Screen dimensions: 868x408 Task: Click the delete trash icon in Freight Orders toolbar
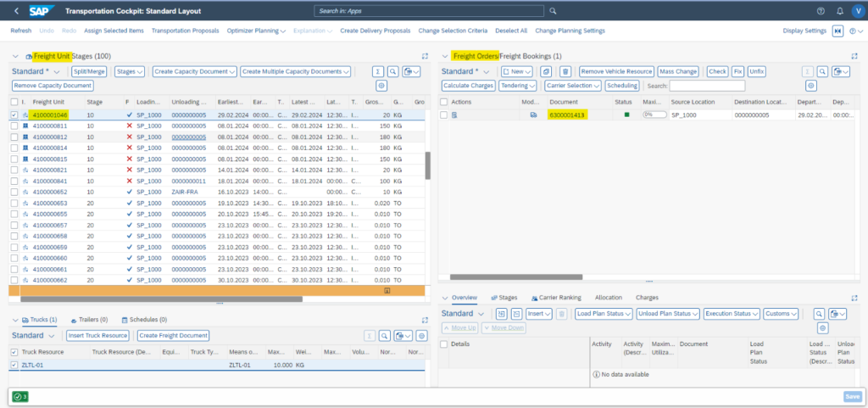tap(566, 72)
